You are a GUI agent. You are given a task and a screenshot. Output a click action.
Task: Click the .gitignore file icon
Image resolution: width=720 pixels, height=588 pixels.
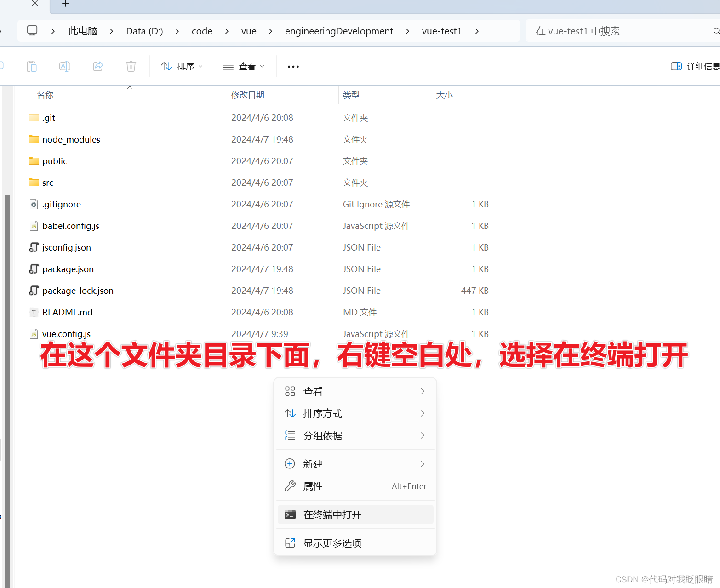34,204
